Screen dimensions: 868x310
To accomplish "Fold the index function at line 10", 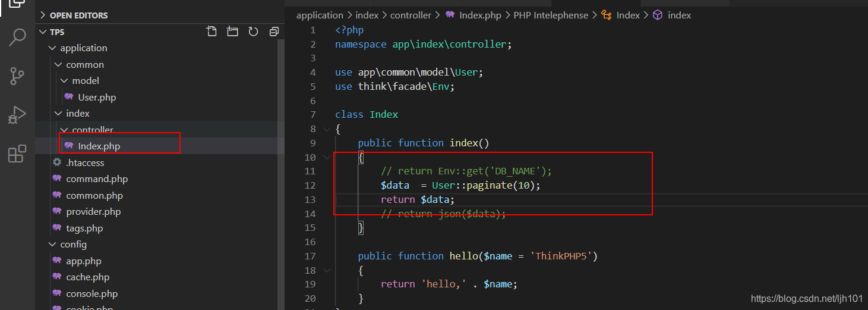I will click(326, 158).
